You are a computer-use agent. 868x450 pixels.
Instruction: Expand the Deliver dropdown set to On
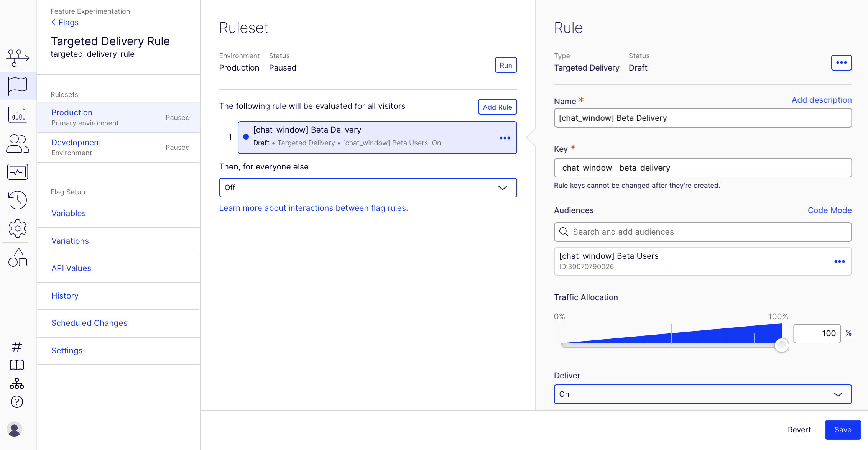(x=702, y=394)
